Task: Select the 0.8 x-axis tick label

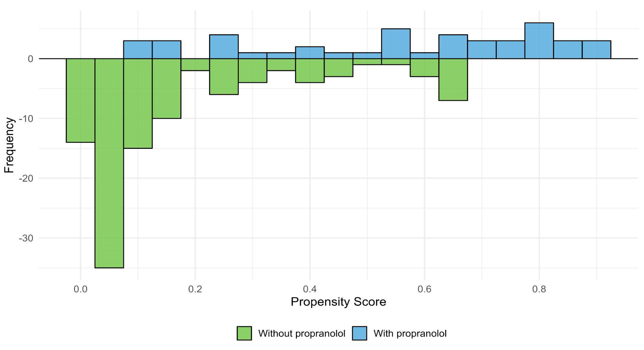Action: click(539, 289)
